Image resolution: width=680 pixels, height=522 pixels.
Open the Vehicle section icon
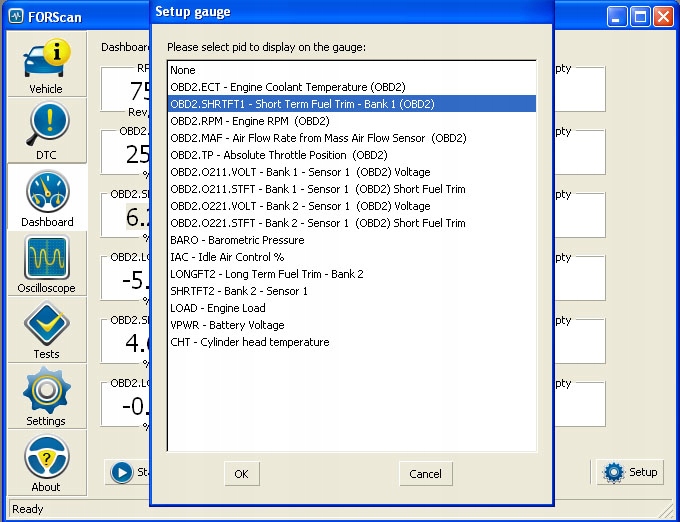pos(46,63)
